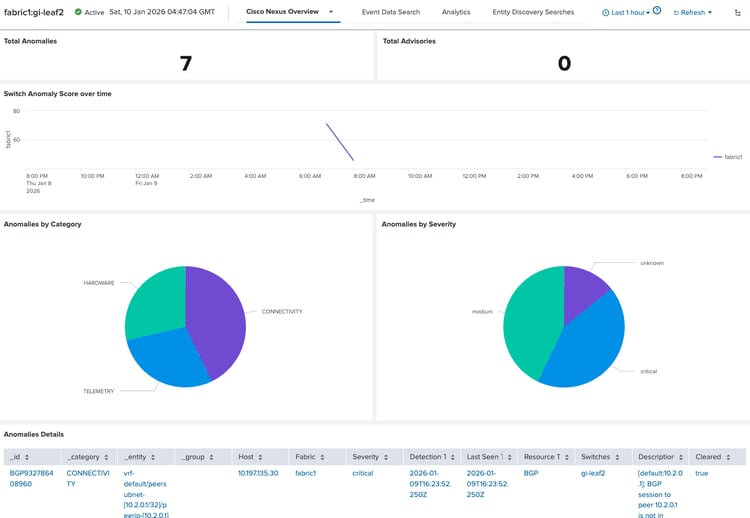750x518 pixels.
Task: Toggle the fabric1 legend entry in line chart
Action: (x=728, y=157)
